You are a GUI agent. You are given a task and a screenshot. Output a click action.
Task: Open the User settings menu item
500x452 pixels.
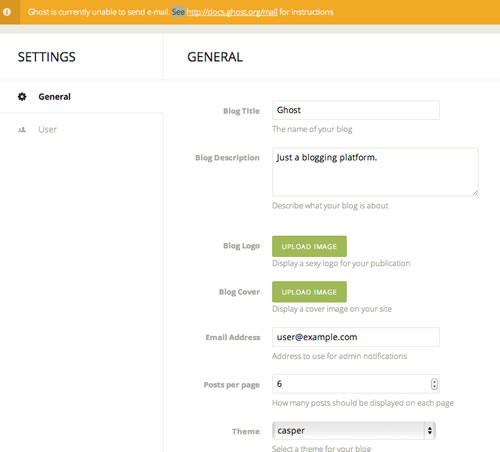coord(81,129)
